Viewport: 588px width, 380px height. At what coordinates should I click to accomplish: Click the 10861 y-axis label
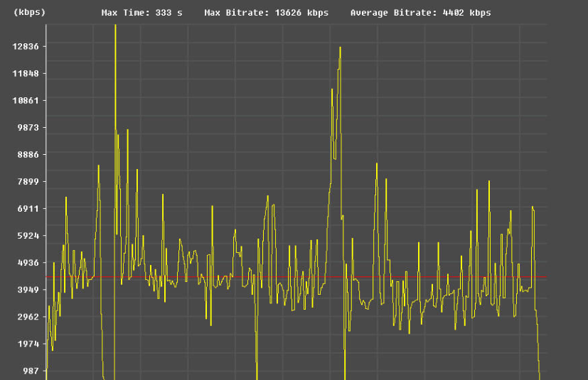point(26,100)
